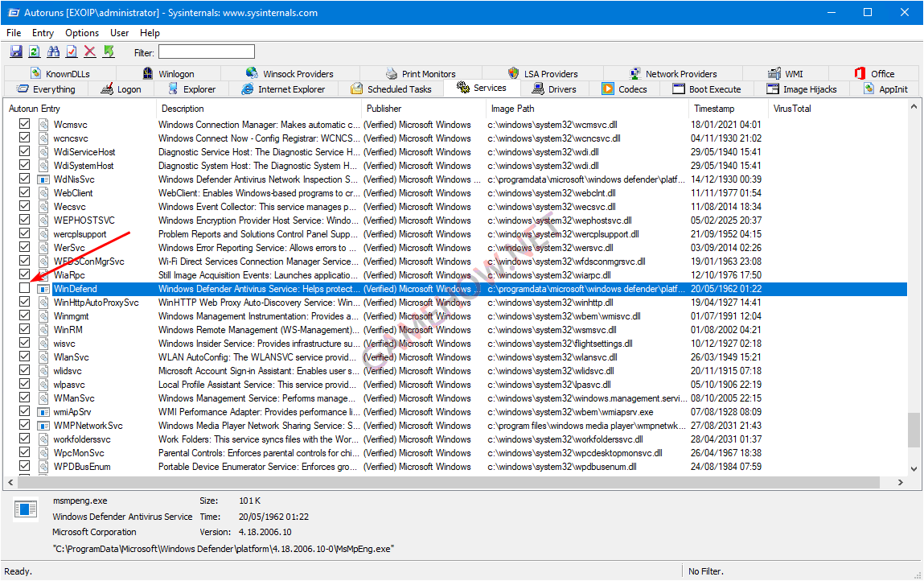Sort by Publisher column header
This screenshot has height=581, width=924.
pos(424,109)
